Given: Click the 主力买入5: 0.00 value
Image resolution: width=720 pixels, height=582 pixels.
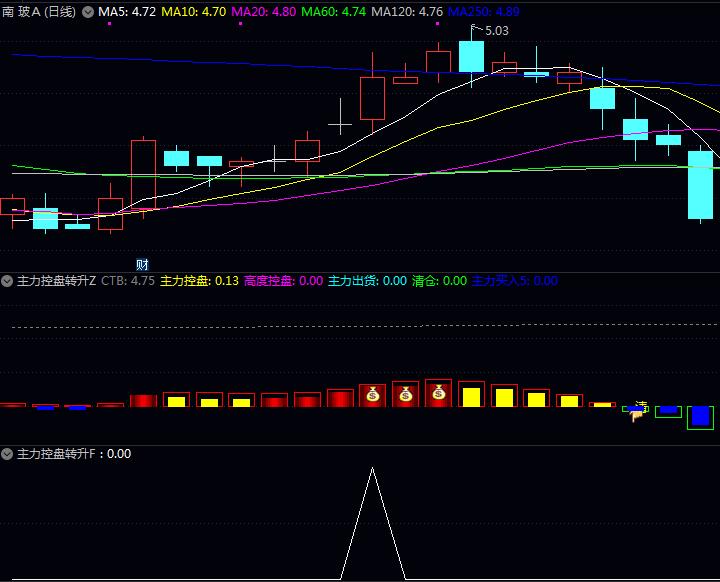Looking at the screenshot, I should [515, 281].
